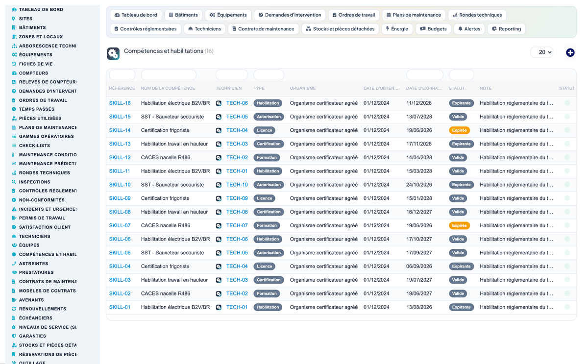Click the Équipements gears icon in sidebar
Screen dimensions: 588x364
14,55
